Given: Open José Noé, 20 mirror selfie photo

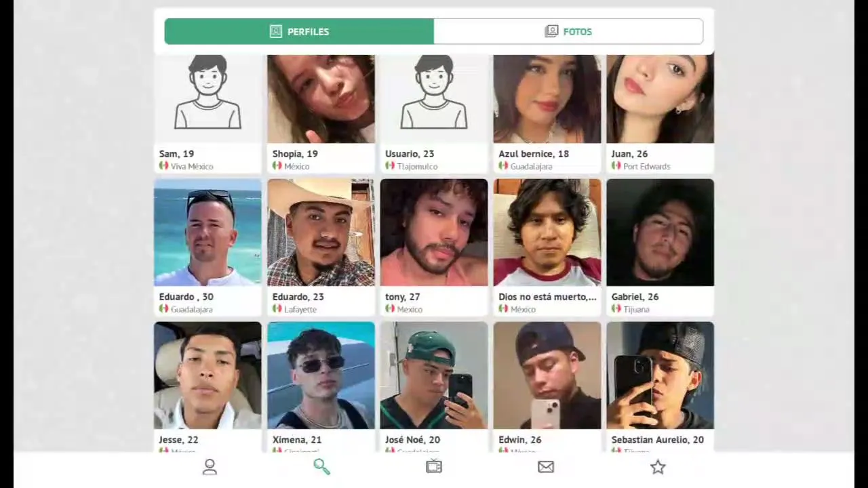Looking at the screenshot, I should pos(434,375).
